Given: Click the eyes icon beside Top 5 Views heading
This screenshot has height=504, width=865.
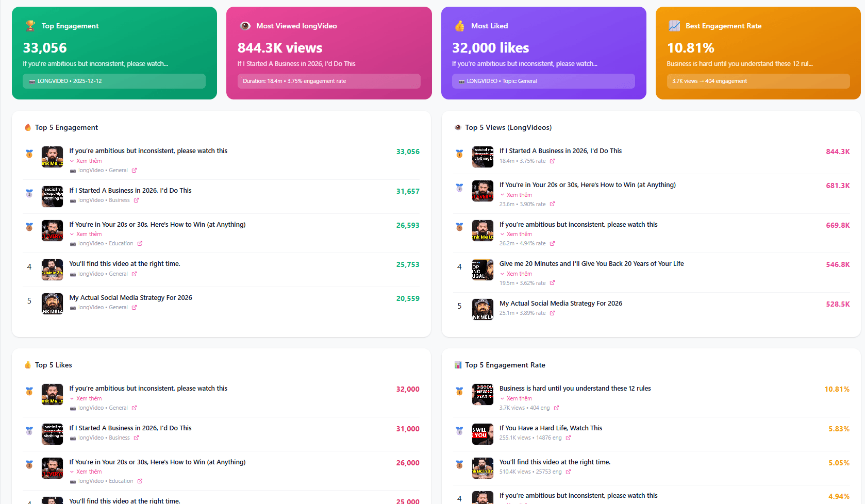Looking at the screenshot, I should click(x=458, y=127).
